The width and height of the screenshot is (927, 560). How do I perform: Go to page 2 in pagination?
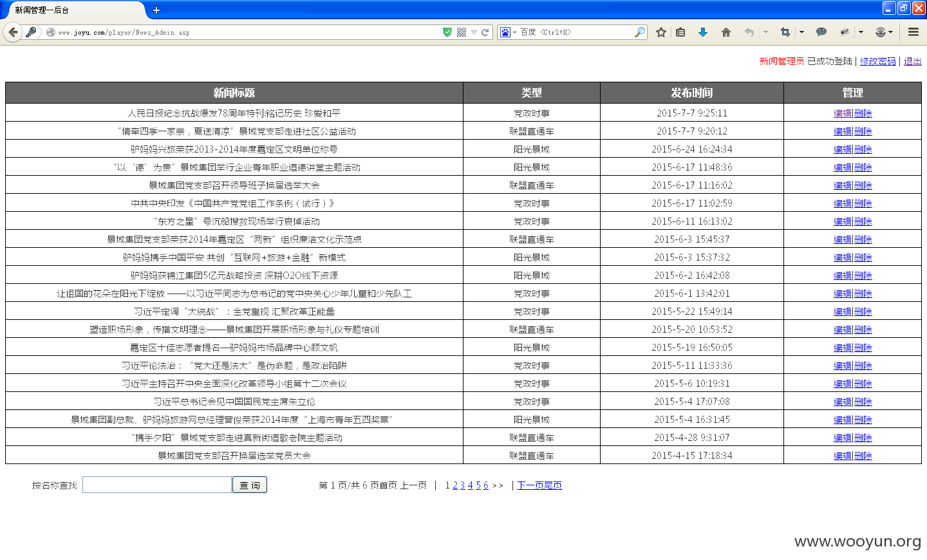click(455, 485)
